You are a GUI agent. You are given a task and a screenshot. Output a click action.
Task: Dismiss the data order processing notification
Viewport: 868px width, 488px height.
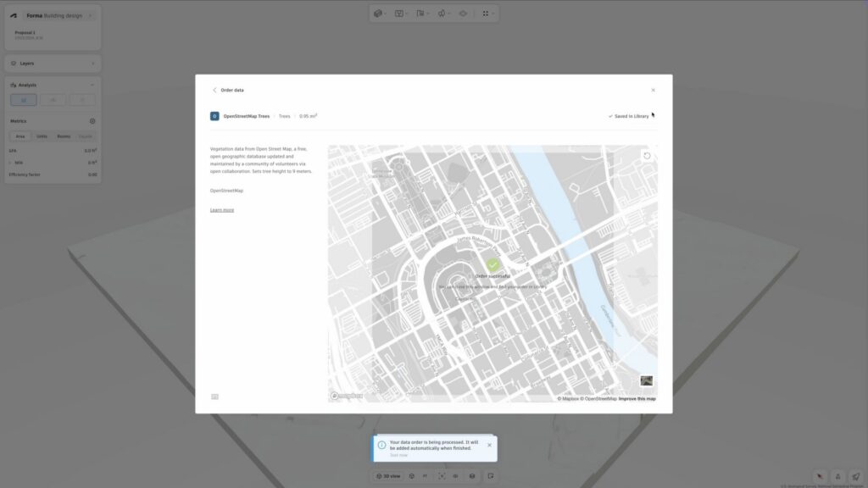[x=489, y=445]
